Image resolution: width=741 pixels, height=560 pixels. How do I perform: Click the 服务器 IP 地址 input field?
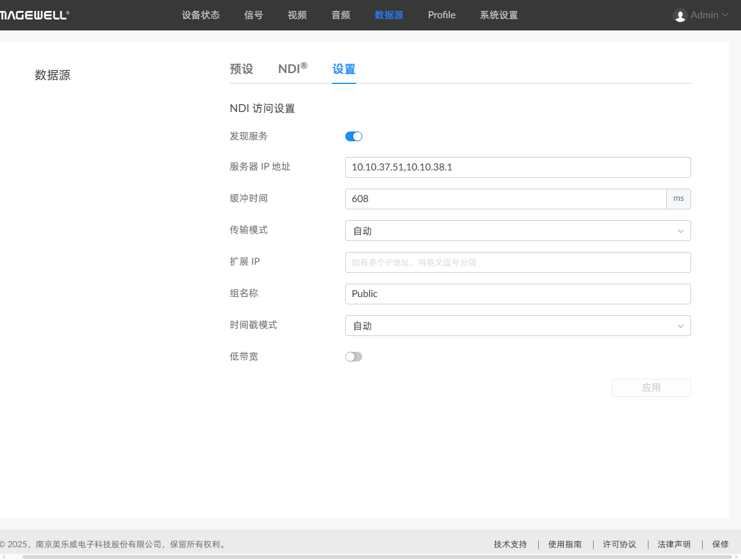tap(518, 167)
